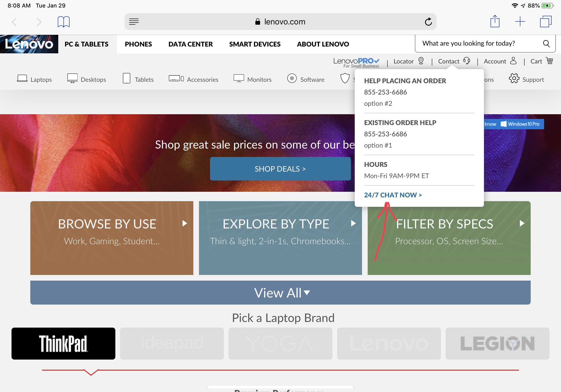Expand the View All dropdown bar
Screen dimensions: 561x392
click(x=280, y=293)
